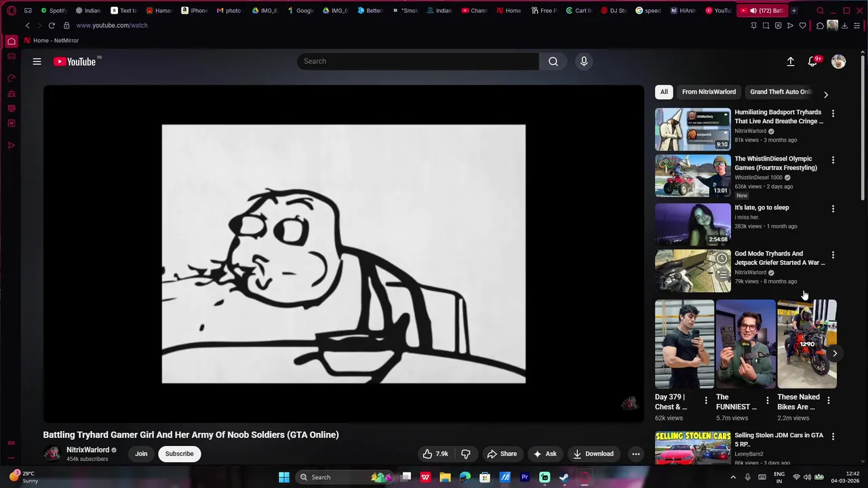Open a new tab with the plus button
This screenshot has height=488, width=868.
(x=794, y=11)
